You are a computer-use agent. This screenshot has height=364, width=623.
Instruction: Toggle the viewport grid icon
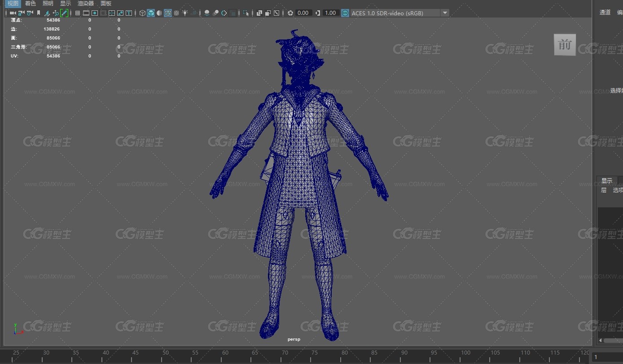(78, 13)
